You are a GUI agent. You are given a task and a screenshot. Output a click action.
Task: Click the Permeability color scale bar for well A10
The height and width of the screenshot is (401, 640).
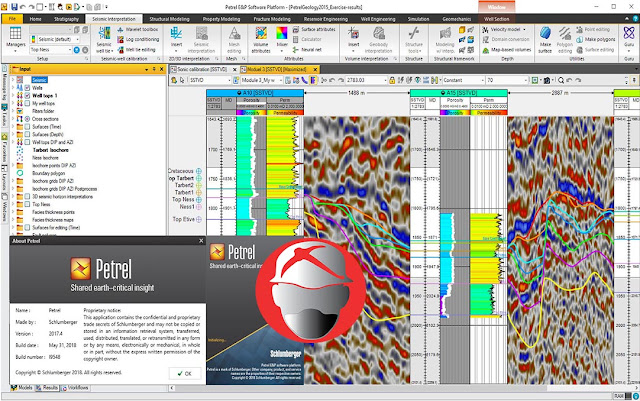click(285, 112)
